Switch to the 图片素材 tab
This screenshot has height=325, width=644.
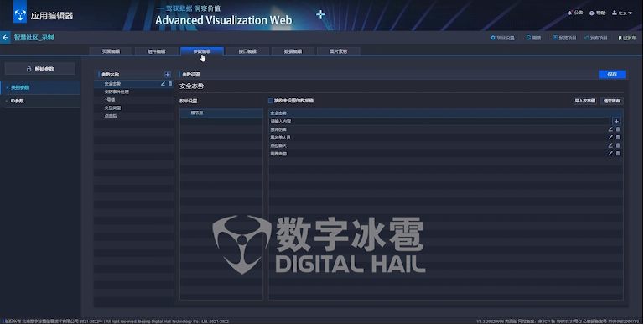[x=339, y=51]
